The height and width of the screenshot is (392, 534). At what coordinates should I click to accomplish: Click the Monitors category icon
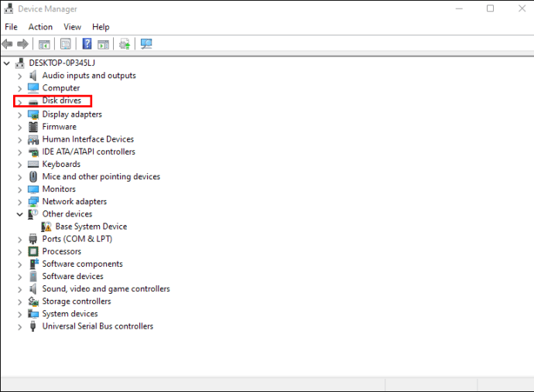pyautogui.click(x=33, y=189)
